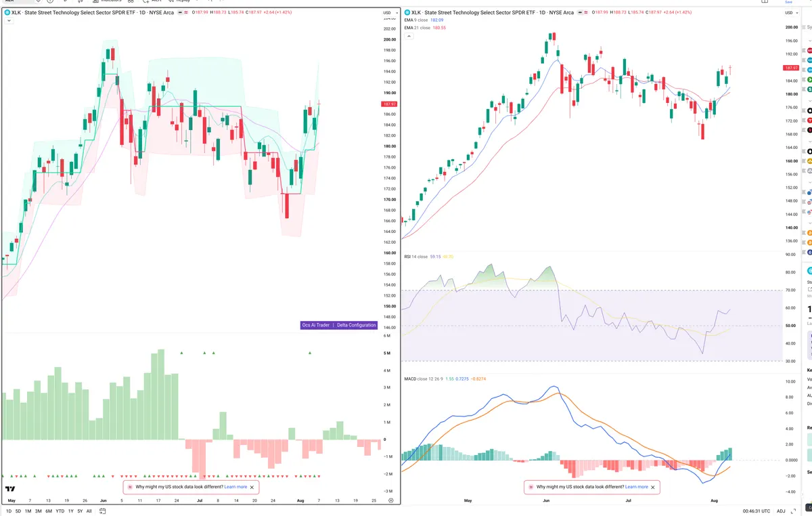
Task: Select the 6M time range
Action: [49, 511]
